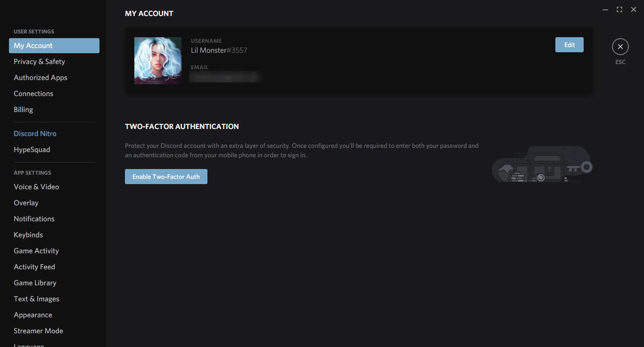Open Discord Nitro page
The width and height of the screenshot is (644, 347).
tap(54, 134)
